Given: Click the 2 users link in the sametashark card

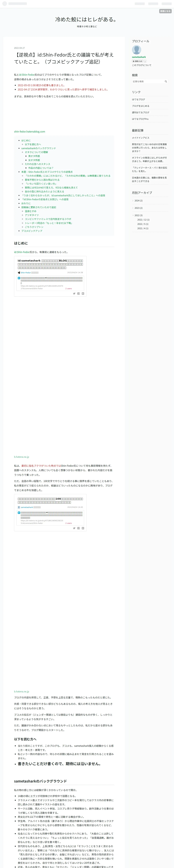Looking at the screenshot, I should 69,523.
